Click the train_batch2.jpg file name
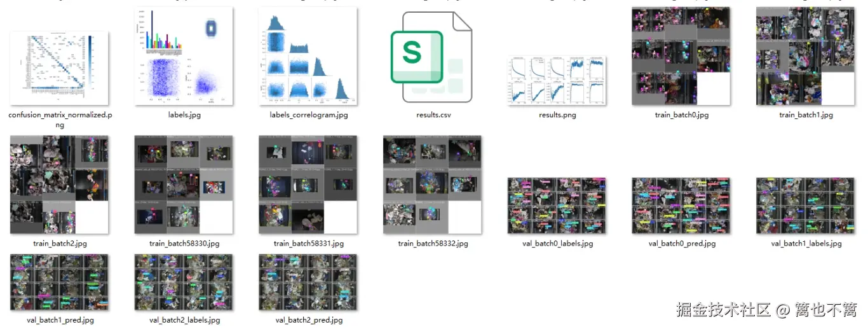The height and width of the screenshot is (329, 868). coord(60,244)
